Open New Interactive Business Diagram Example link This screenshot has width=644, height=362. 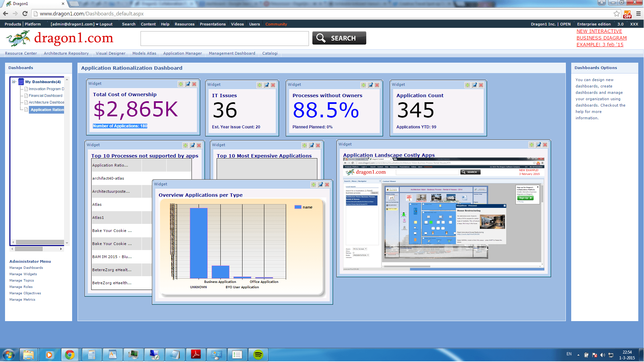[x=601, y=38]
